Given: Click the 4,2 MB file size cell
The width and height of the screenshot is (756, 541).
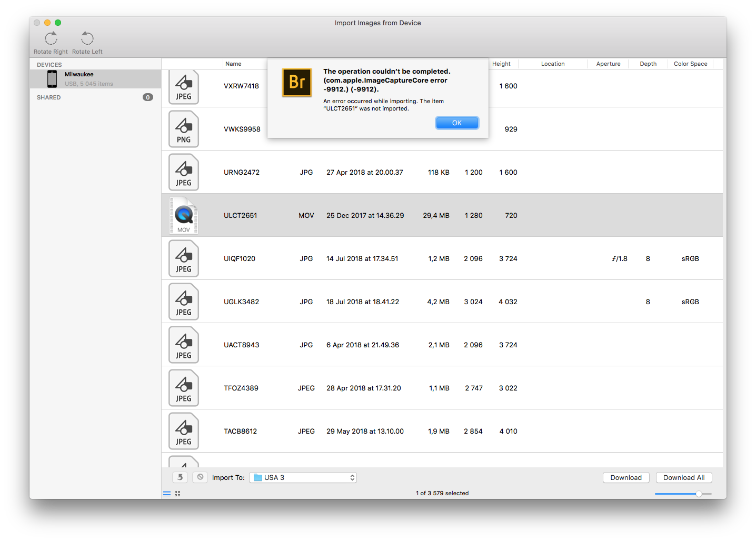Looking at the screenshot, I should point(439,302).
